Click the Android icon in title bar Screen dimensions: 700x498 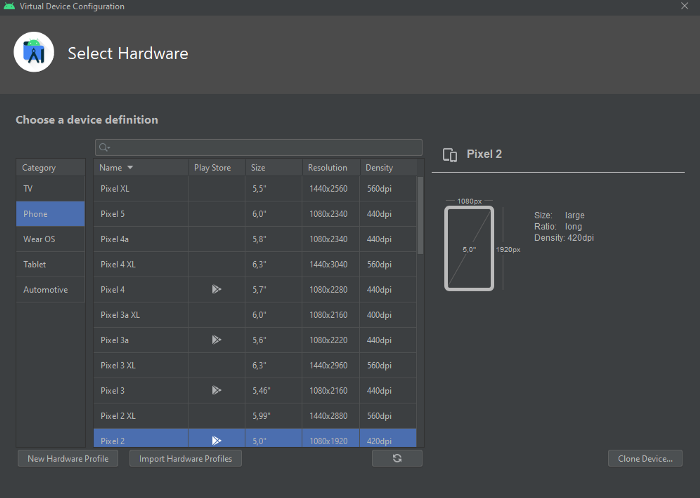pos(9,6)
